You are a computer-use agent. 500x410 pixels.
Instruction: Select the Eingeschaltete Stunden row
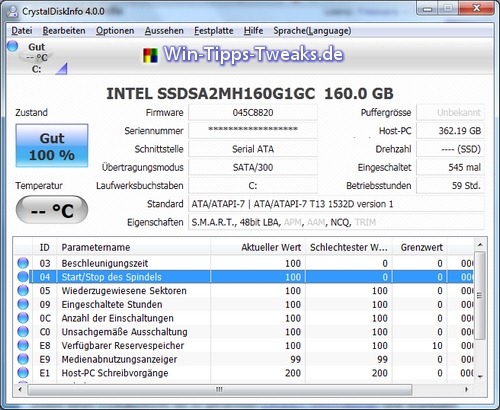pyautogui.click(x=243, y=304)
